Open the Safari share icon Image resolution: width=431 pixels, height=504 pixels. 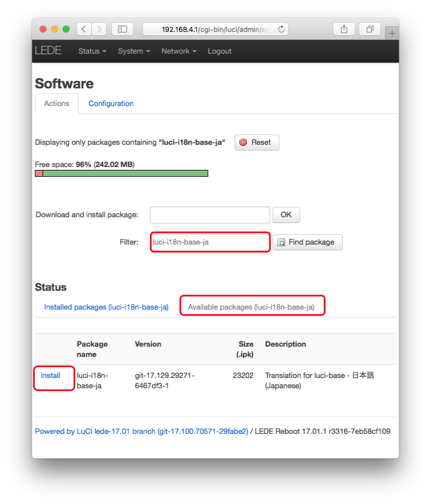point(344,29)
